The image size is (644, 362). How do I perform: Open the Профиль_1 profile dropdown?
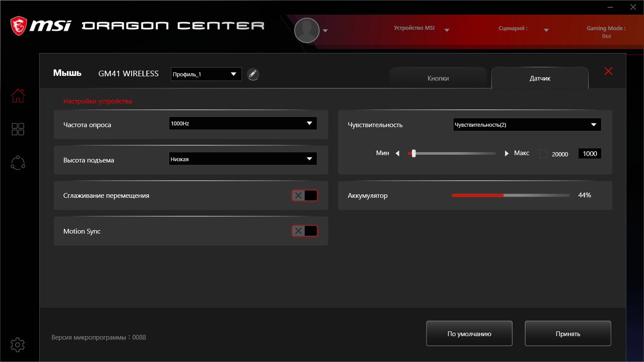tap(206, 74)
